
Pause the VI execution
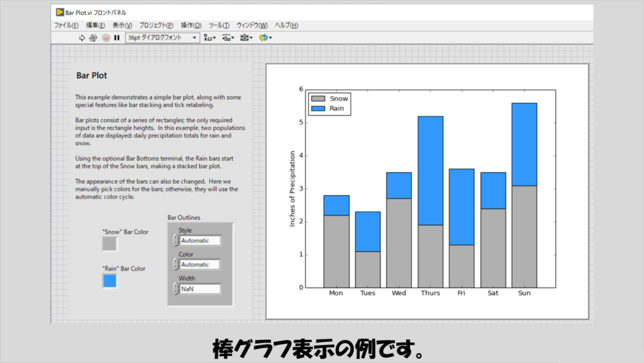click(x=116, y=38)
